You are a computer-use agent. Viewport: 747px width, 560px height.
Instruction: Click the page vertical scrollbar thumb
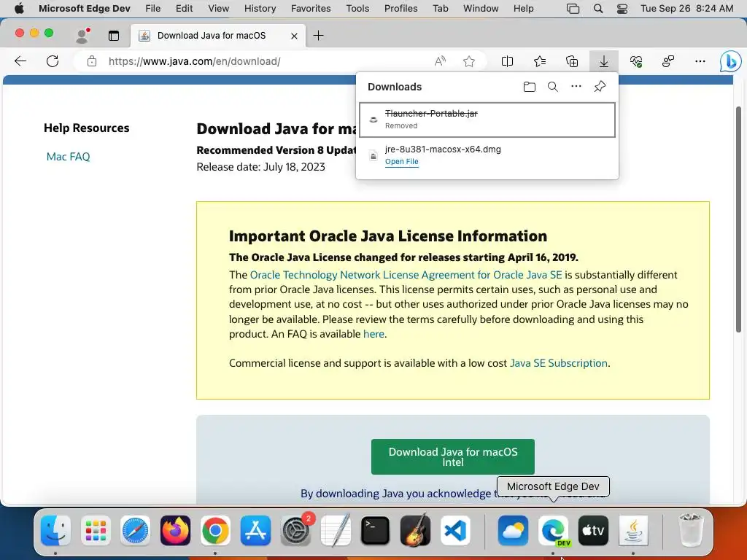coord(738,219)
